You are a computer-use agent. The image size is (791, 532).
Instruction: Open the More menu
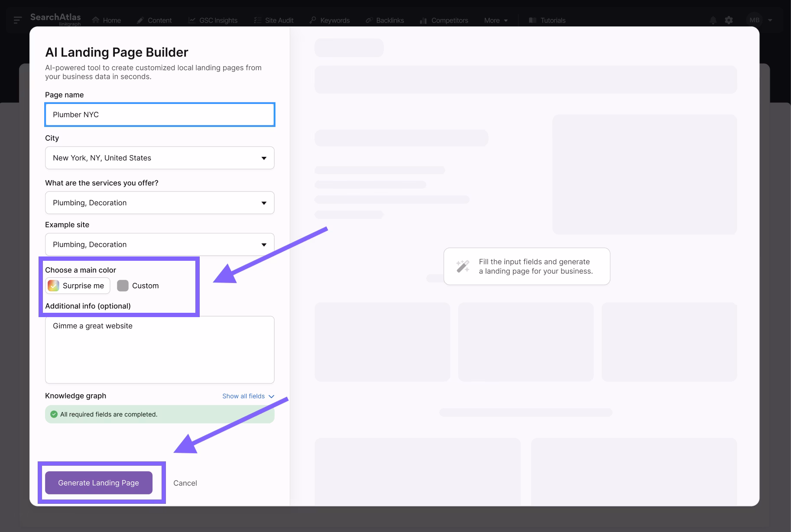tap(495, 20)
